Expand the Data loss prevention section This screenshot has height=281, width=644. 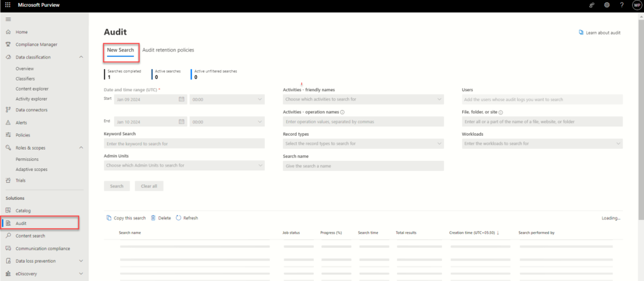(81, 261)
